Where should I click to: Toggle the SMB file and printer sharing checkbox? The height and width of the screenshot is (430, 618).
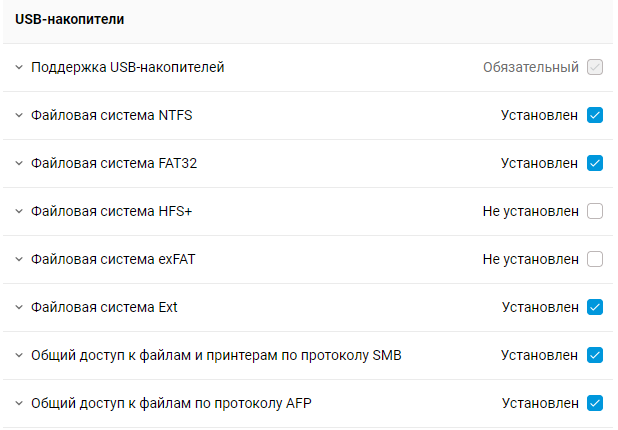pyautogui.click(x=595, y=355)
